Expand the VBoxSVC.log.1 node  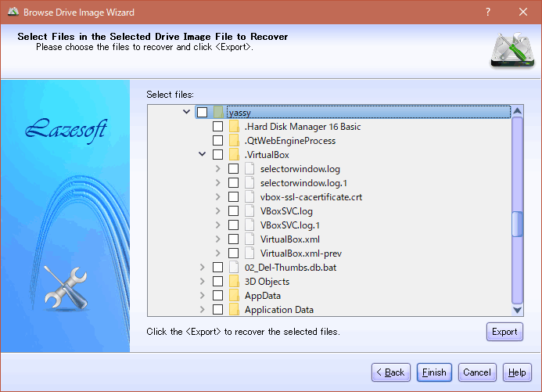217,225
